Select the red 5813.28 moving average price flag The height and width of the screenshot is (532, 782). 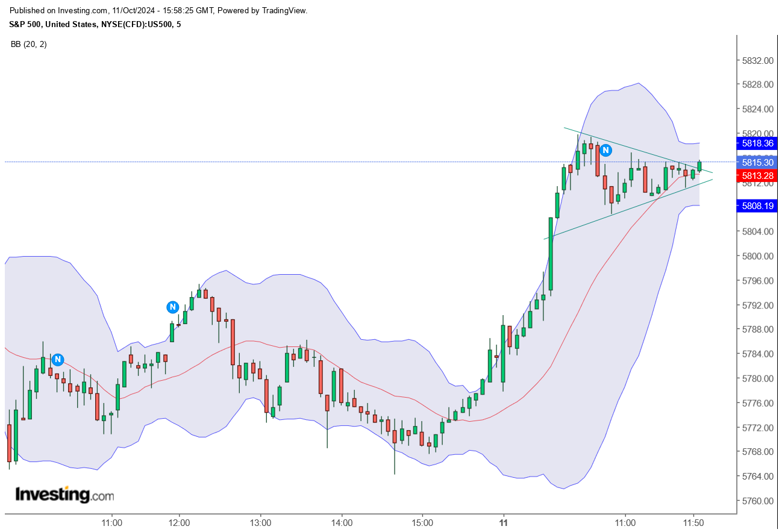(757, 175)
